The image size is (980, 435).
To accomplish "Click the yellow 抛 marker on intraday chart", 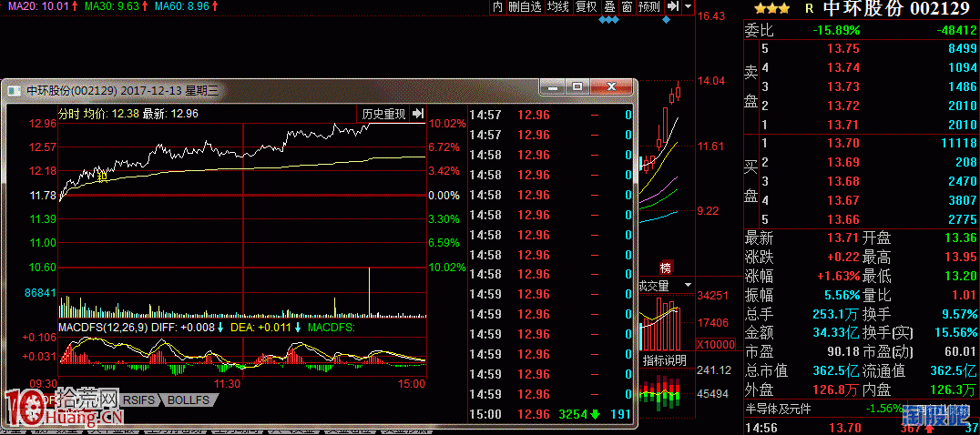I will [x=103, y=177].
